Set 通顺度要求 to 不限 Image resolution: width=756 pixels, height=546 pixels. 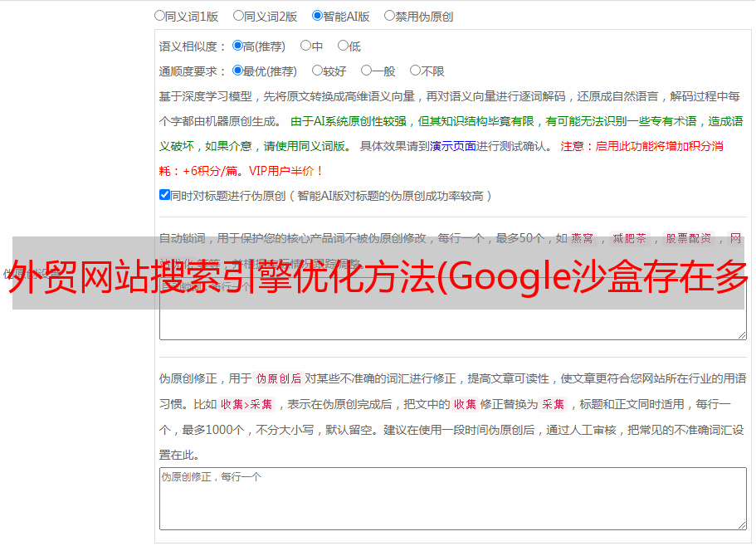(415, 71)
